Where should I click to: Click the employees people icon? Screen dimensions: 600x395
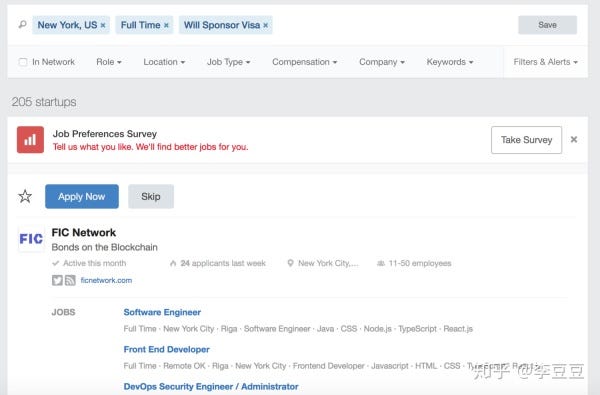381,263
